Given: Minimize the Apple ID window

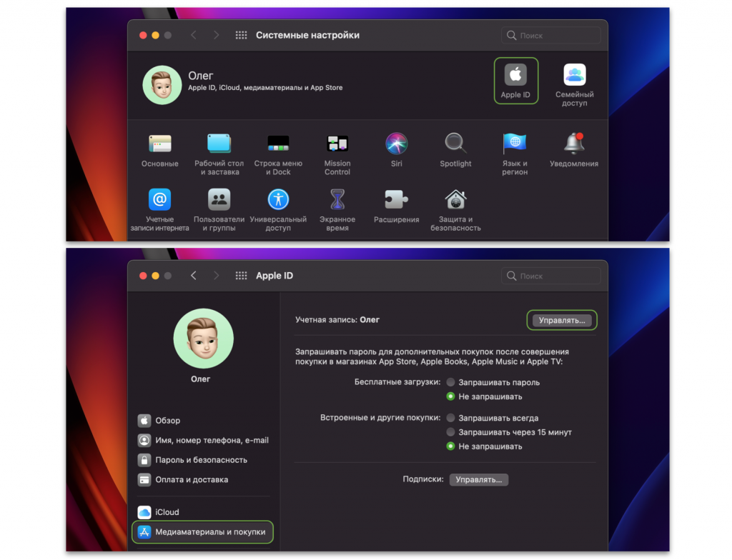Looking at the screenshot, I should point(155,276).
